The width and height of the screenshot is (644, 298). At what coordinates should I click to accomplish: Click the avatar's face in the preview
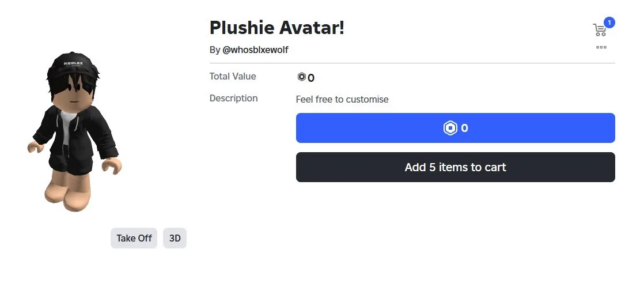[x=74, y=96]
